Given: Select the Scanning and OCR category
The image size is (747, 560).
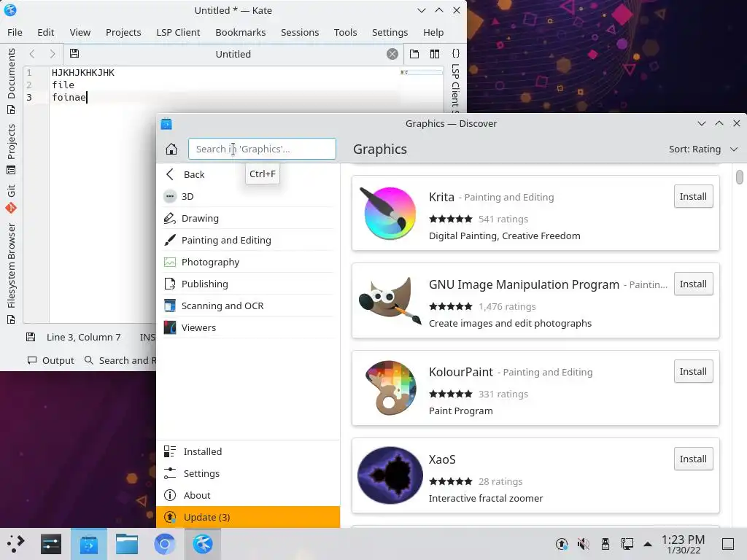Looking at the screenshot, I should 248,306.
